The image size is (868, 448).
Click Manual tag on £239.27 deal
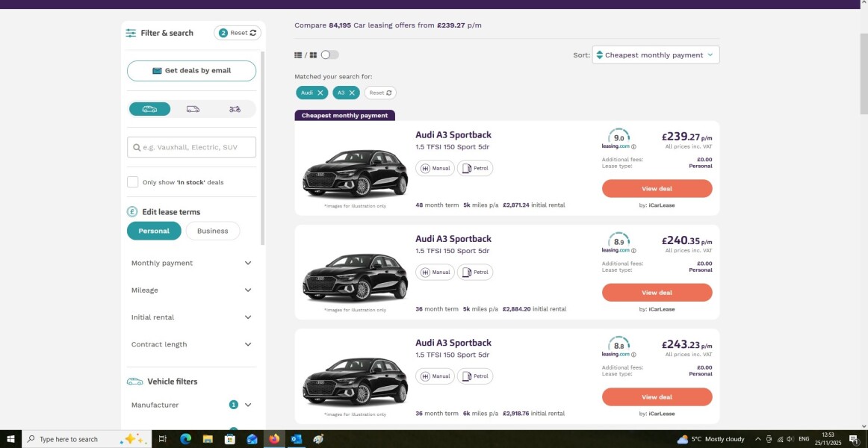(x=435, y=168)
